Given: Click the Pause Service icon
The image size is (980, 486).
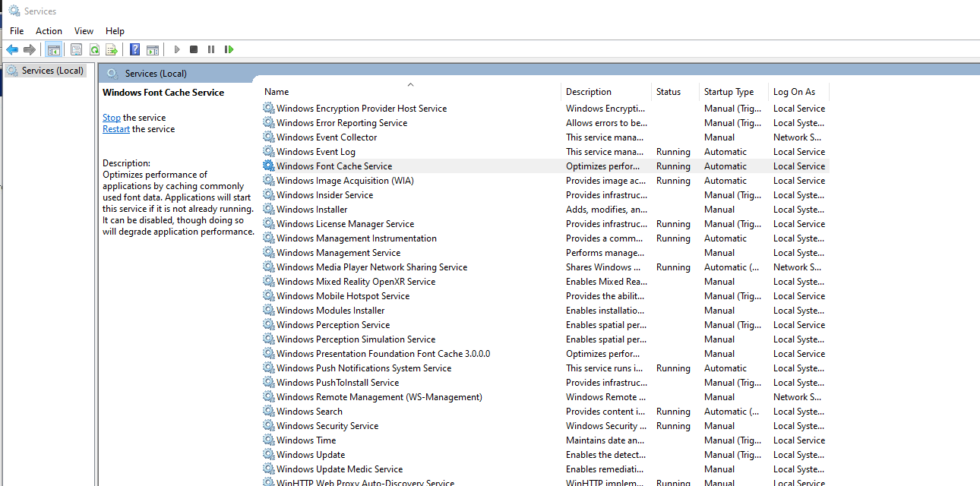Looking at the screenshot, I should [x=211, y=49].
